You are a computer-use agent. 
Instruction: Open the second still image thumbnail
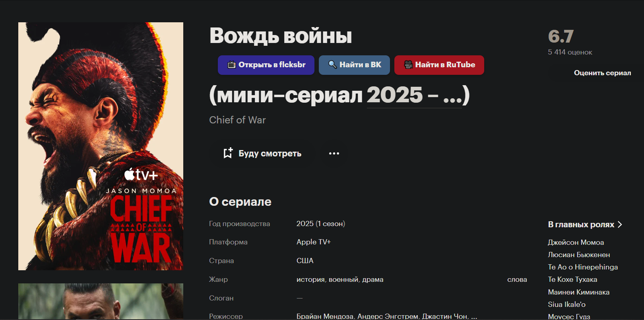click(x=101, y=301)
